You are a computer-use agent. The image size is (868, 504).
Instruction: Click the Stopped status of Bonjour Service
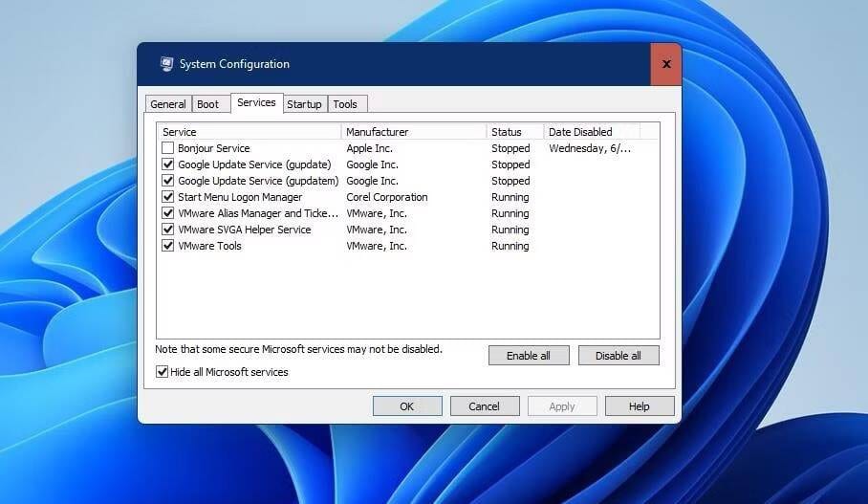[510, 148]
